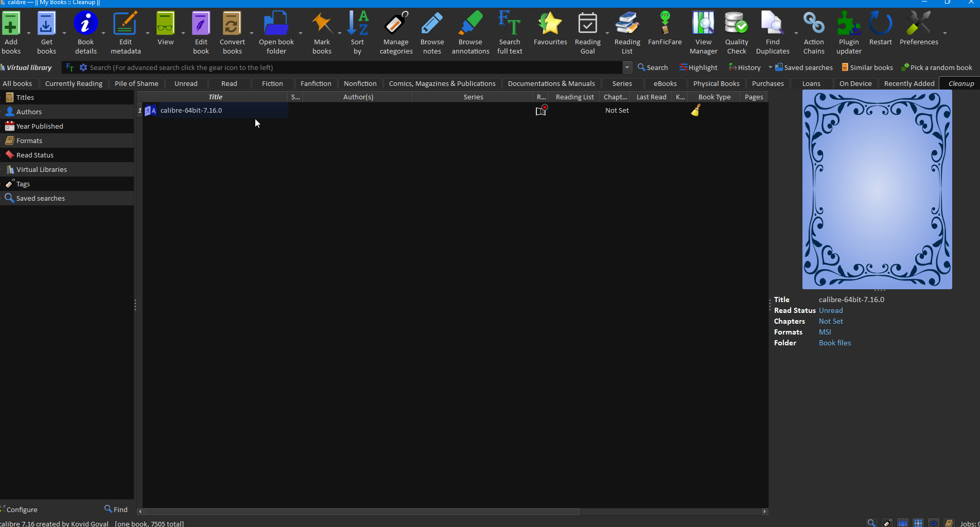
Task: Click in the search input field
Action: (355, 67)
